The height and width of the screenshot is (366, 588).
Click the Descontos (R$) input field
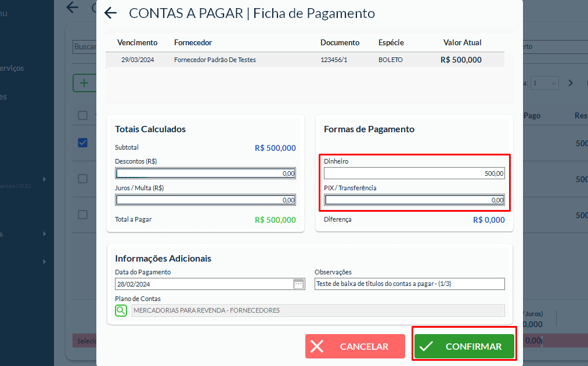[205, 173]
